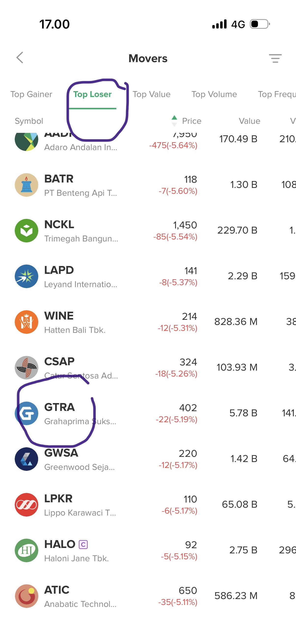
Task: Toggle the Price sort arrows
Action: (174, 121)
